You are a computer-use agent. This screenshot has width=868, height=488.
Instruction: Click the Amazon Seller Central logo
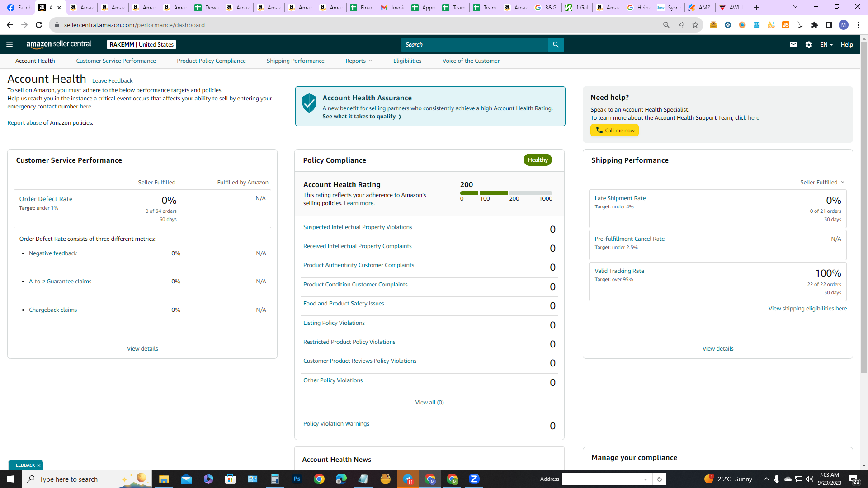(59, 44)
